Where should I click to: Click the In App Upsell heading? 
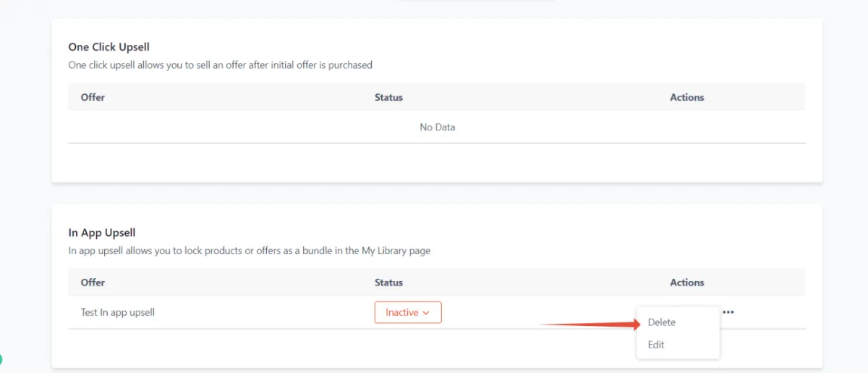[102, 232]
